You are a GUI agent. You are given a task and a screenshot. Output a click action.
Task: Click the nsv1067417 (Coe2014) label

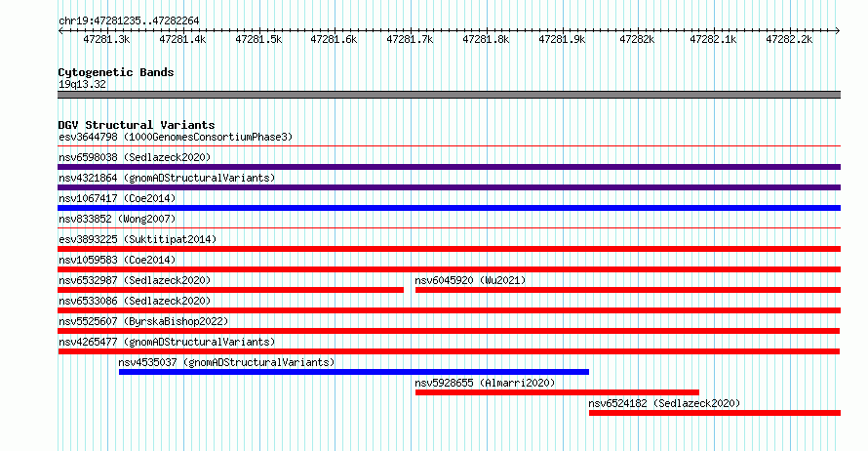tap(117, 198)
